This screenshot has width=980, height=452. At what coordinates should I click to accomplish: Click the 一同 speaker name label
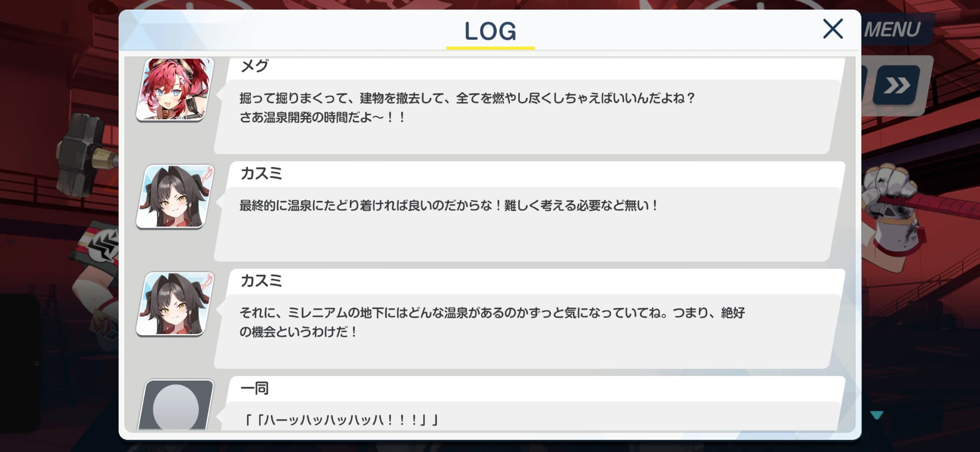pos(255,388)
